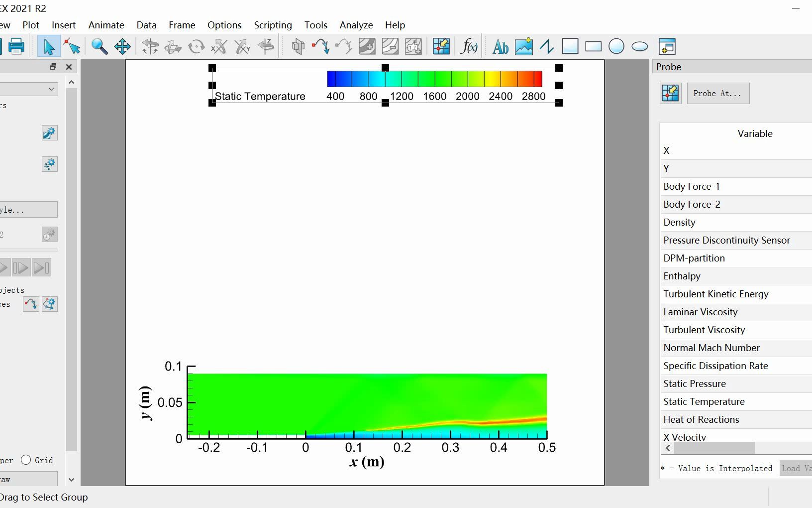
Task: Select the Normal Mach Number row
Action: click(736, 348)
